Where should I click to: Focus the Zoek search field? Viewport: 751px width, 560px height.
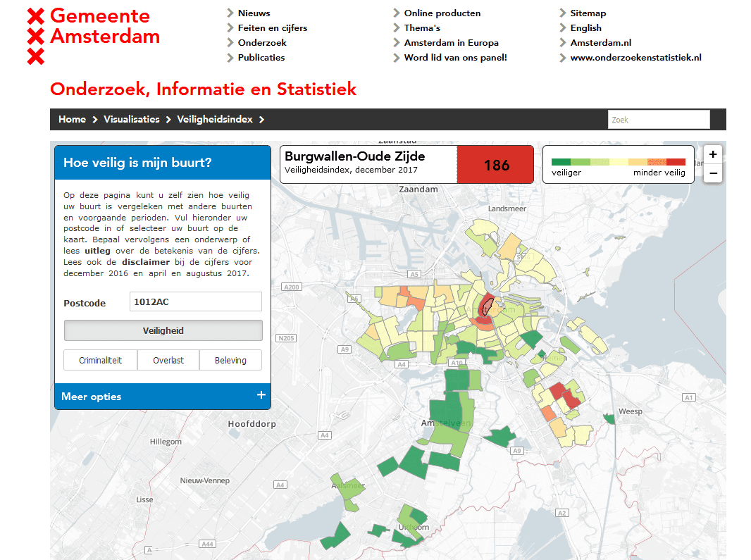click(x=659, y=120)
